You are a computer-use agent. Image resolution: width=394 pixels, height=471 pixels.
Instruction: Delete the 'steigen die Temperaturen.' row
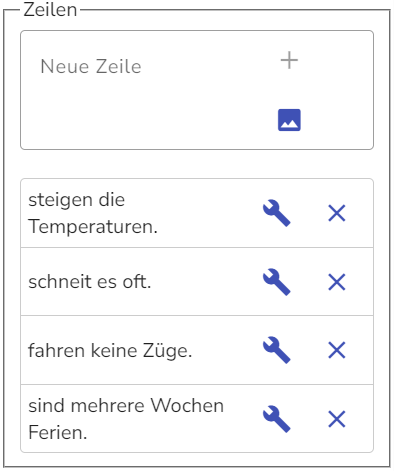click(337, 213)
